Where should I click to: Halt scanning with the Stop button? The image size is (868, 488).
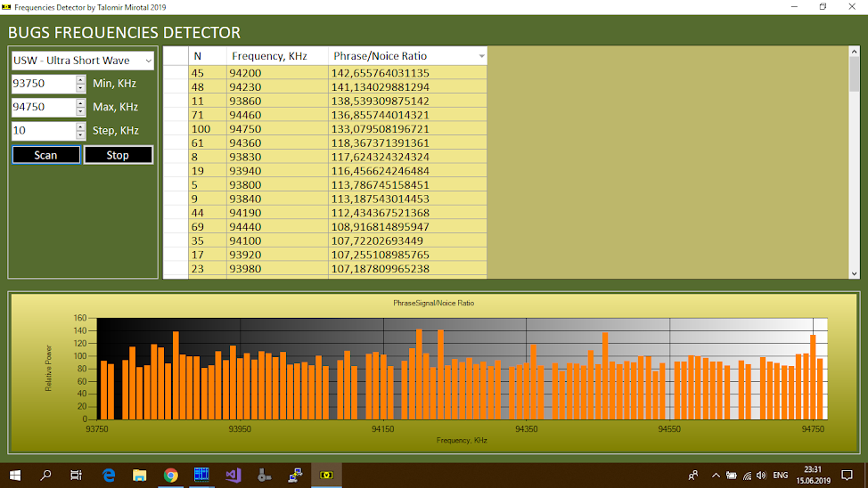(118, 155)
